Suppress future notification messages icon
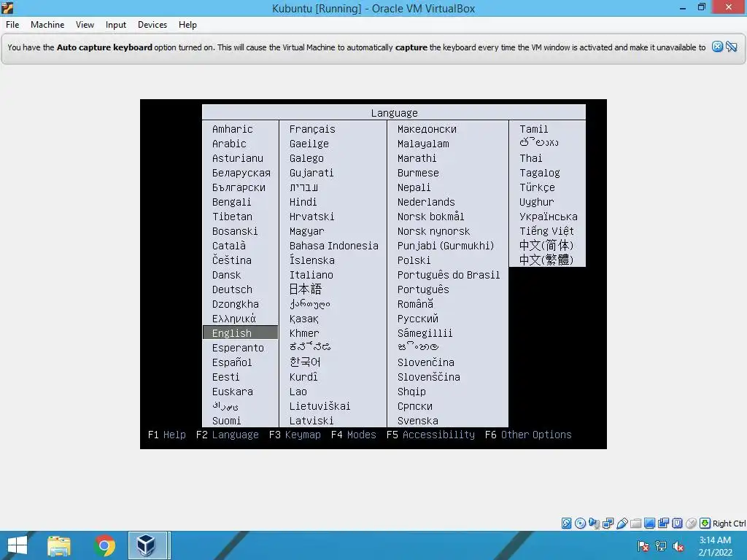The image size is (747, 560). pyautogui.click(x=732, y=47)
